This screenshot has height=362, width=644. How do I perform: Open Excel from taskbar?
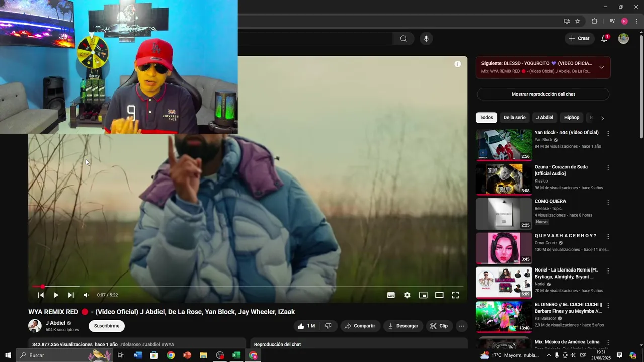coord(236,355)
